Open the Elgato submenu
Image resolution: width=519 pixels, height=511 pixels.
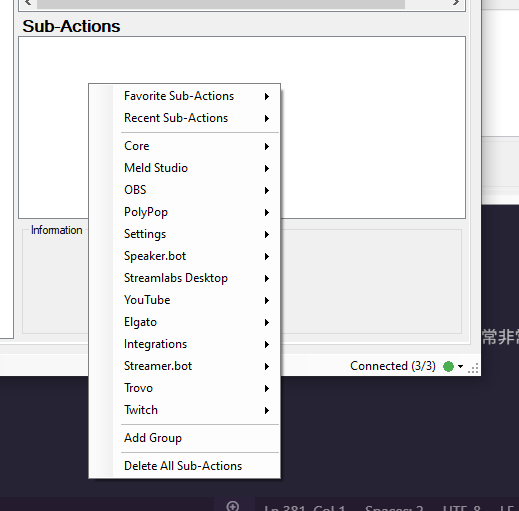click(184, 322)
